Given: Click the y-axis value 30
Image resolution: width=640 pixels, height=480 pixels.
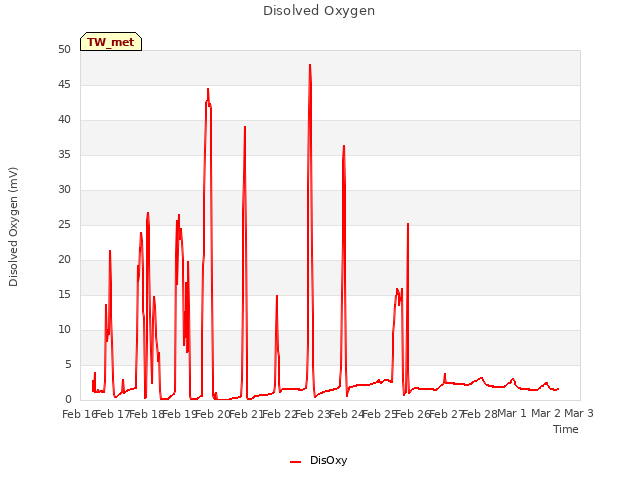Looking at the screenshot, I should [x=64, y=189].
